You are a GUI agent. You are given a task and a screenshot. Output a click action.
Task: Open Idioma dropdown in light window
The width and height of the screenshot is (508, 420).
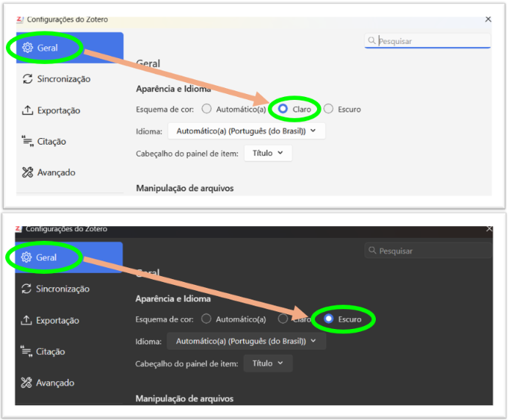point(247,131)
